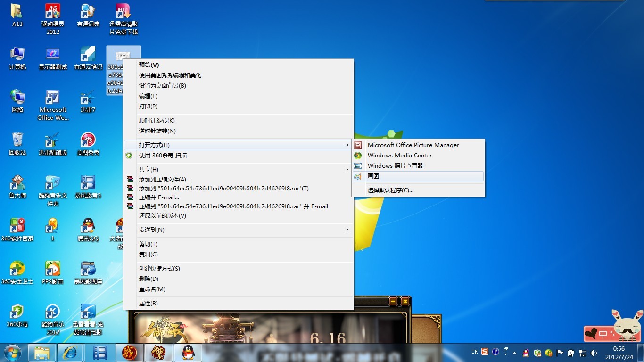Select the 有道云笔记 desktop icon
The height and width of the screenshot is (362, 644).
pyautogui.click(x=88, y=58)
